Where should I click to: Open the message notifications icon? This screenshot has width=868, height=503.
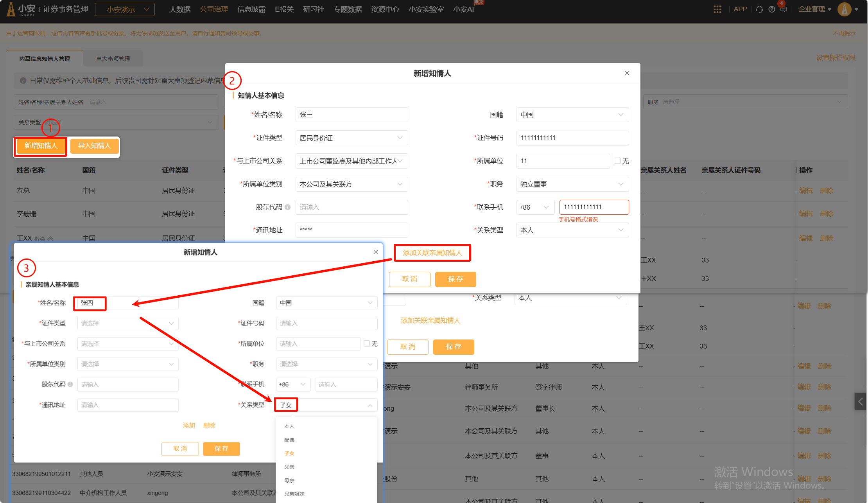pyautogui.click(x=783, y=9)
